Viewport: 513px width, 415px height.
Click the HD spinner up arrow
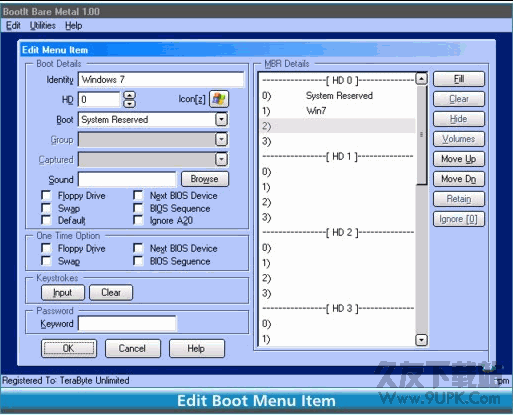pyautogui.click(x=129, y=95)
